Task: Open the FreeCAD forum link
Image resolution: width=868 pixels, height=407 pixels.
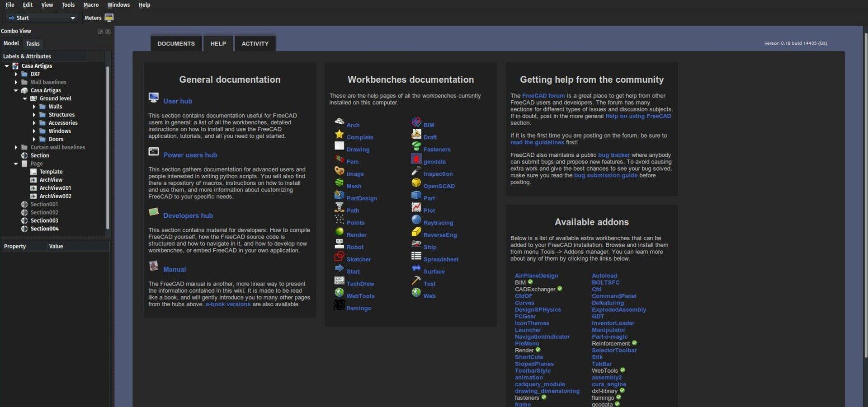Action: [x=543, y=96]
